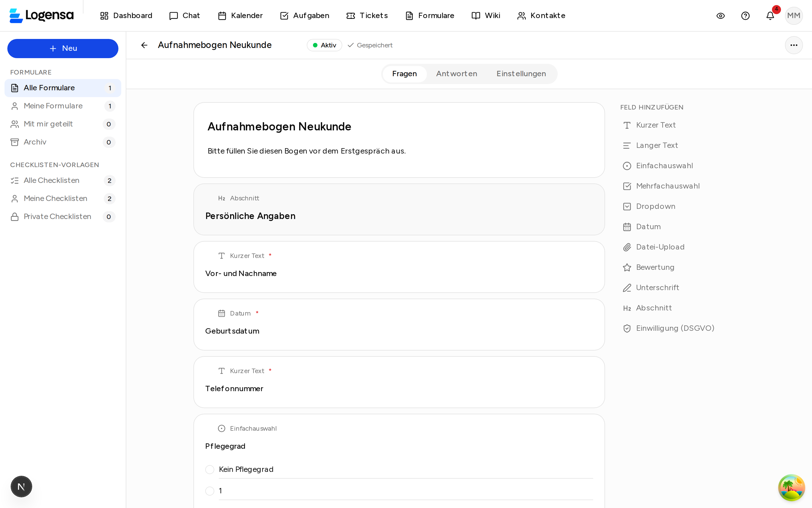The image size is (812, 508).
Task: Add a Kurzer Text field
Action: pyautogui.click(x=649, y=125)
